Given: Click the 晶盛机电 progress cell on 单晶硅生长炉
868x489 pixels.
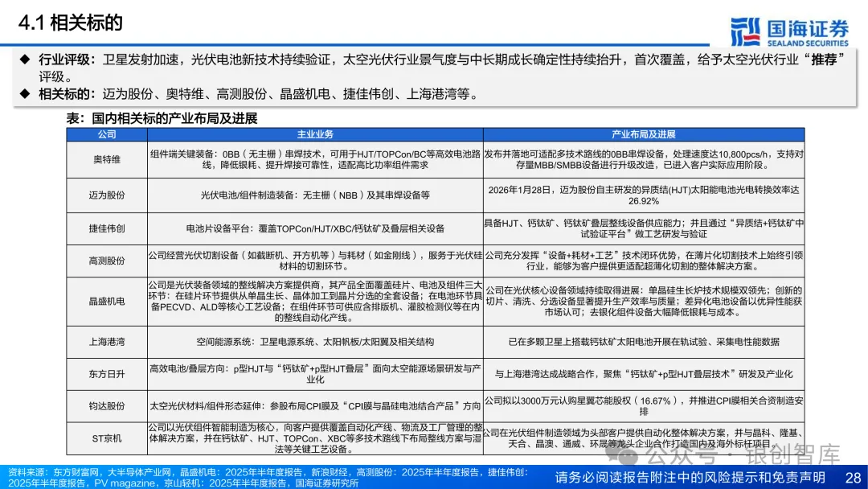Looking at the screenshot, I should (644, 302).
